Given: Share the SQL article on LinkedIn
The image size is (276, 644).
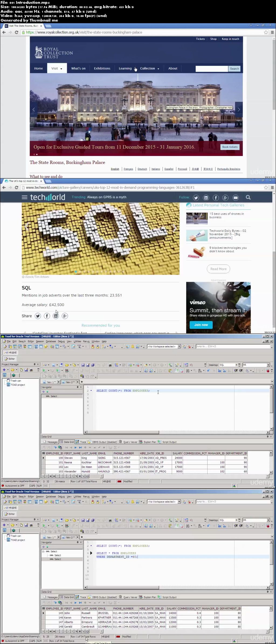Looking at the screenshot, I should pyautogui.click(x=56, y=316).
